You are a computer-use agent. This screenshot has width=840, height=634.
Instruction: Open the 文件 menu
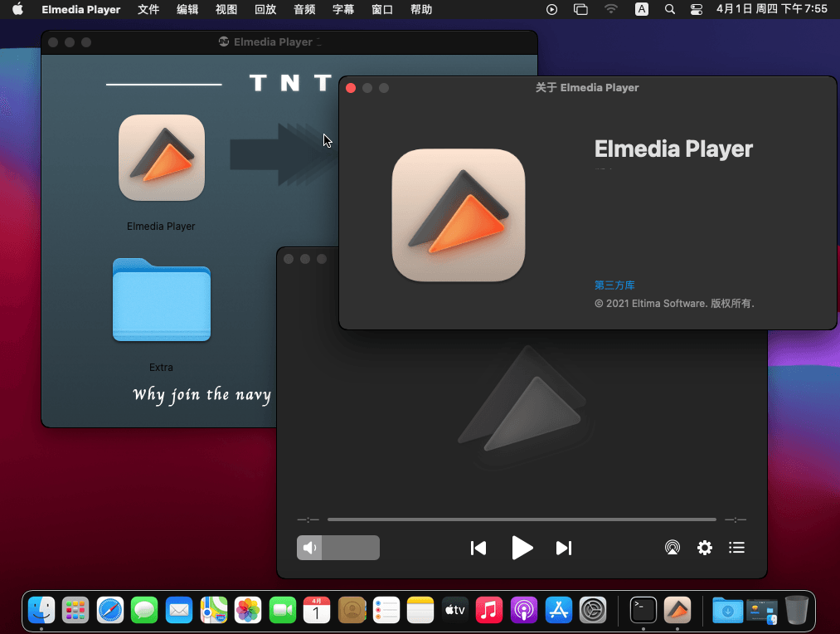pyautogui.click(x=148, y=10)
